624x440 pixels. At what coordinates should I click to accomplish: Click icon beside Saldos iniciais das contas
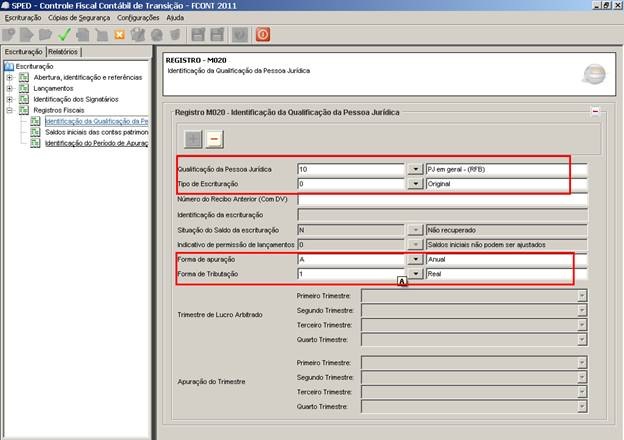tap(35, 132)
